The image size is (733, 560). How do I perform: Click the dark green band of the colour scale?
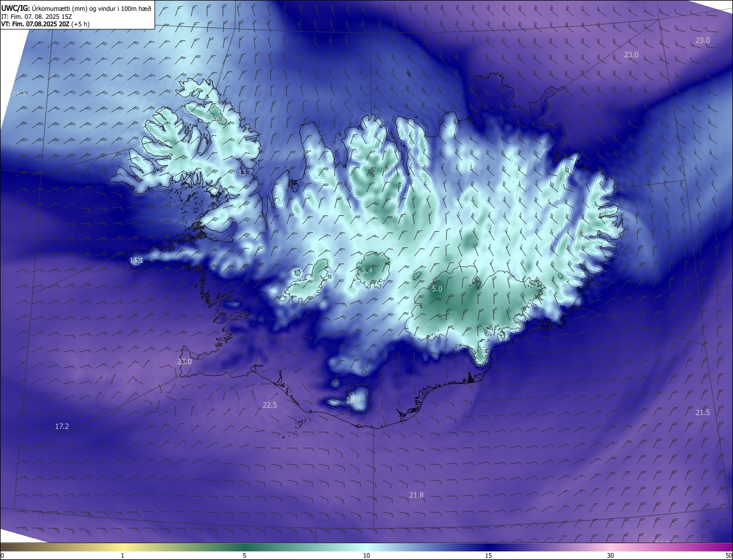click(245, 547)
